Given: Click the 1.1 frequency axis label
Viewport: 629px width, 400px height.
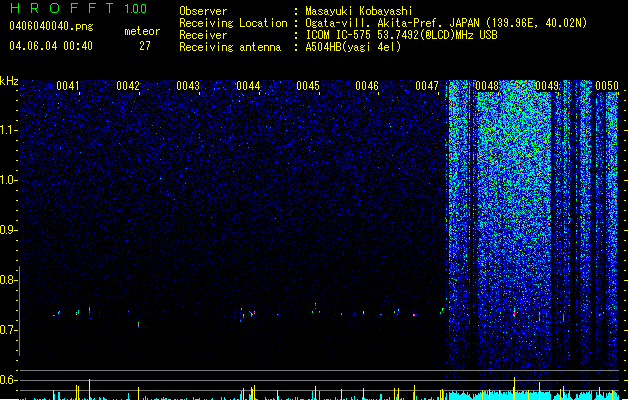Looking at the screenshot, I should [9, 130].
